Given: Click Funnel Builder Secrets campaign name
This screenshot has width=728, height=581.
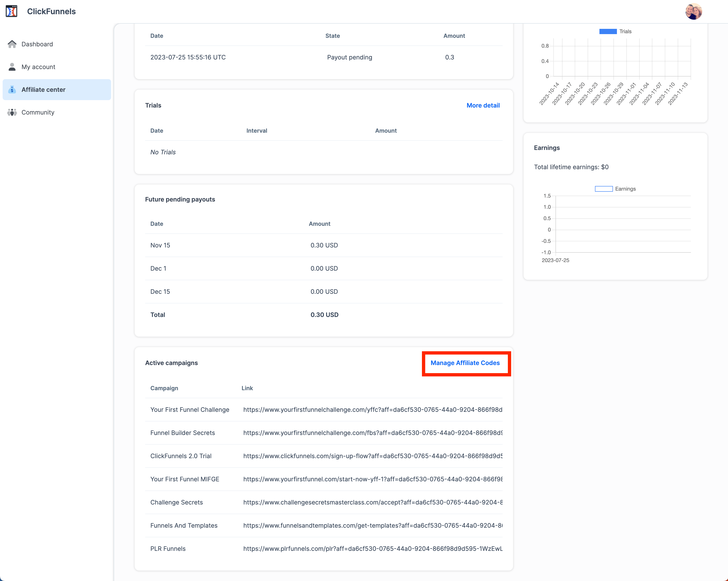Looking at the screenshot, I should (183, 433).
